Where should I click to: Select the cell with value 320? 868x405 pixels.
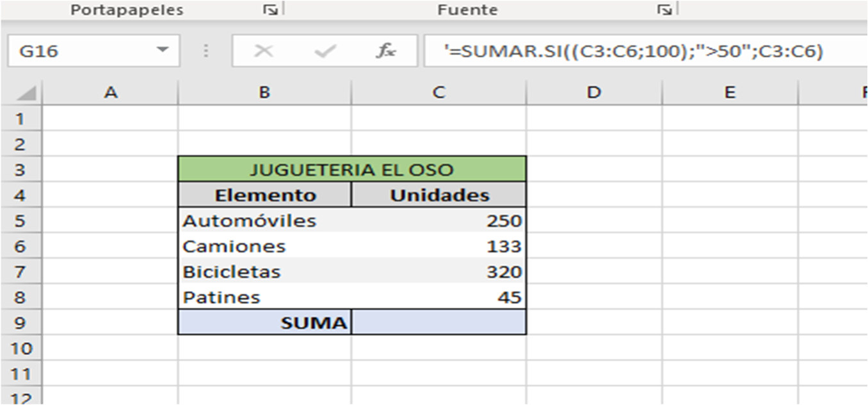(x=438, y=272)
